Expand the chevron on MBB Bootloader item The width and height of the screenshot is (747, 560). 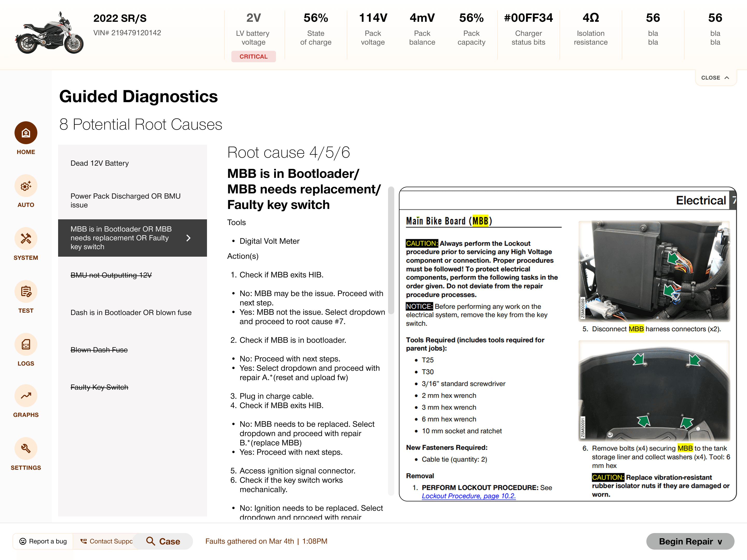(x=189, y=238)
